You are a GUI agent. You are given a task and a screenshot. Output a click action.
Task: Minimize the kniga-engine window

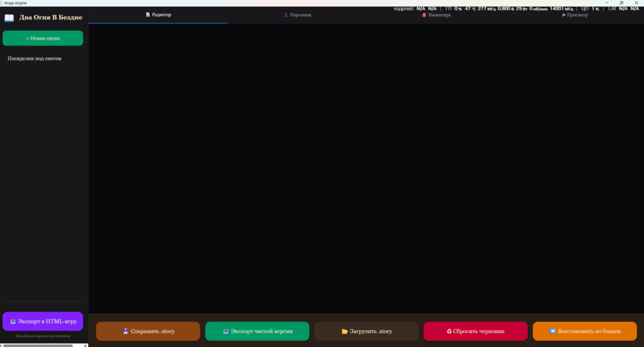coord(605,3)
